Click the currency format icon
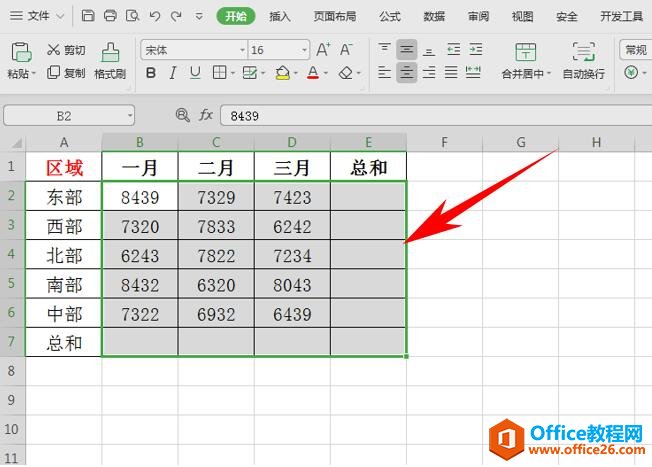 pyautogui.click(x=631, y=73)
